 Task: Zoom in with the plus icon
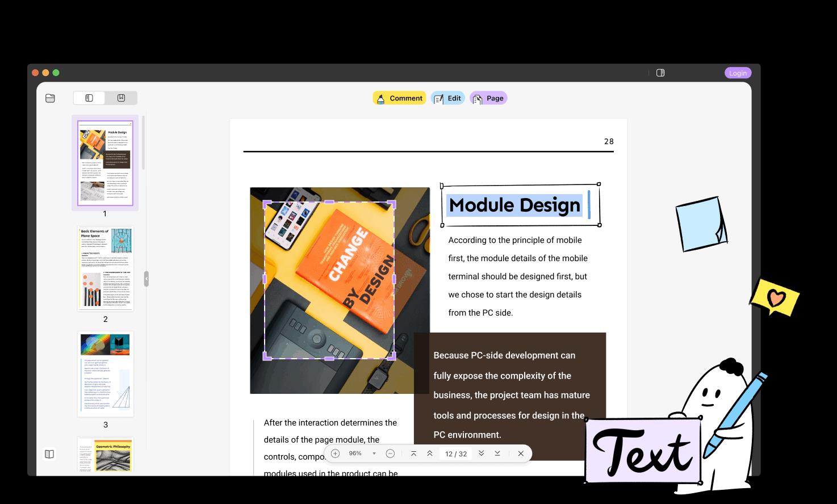coord(335,453)
